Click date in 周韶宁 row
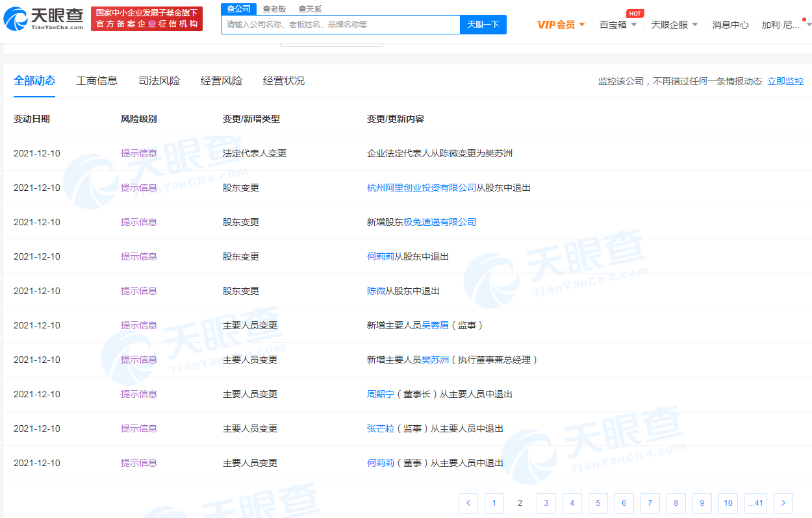 [37, 394]
